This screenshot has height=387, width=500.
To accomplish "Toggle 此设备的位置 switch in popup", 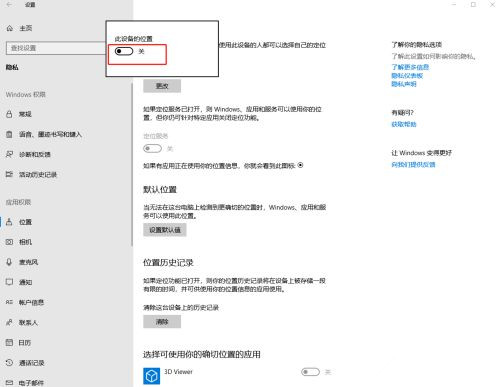I will 124,51.
